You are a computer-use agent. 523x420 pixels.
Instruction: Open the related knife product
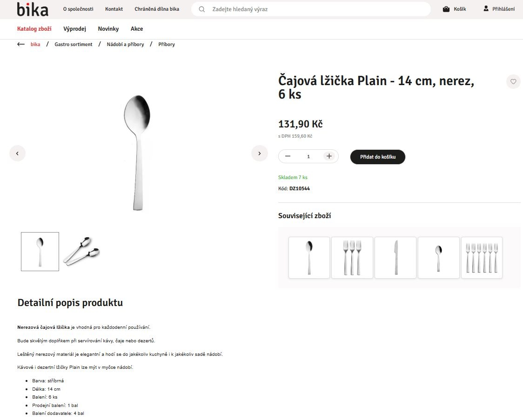click(396, 258)
